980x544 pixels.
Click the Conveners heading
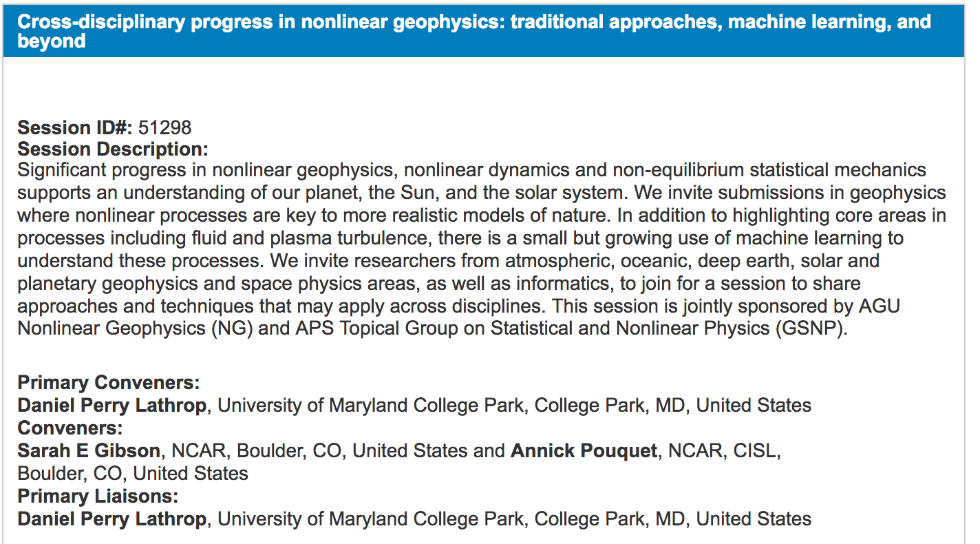(x=70, y=428)
